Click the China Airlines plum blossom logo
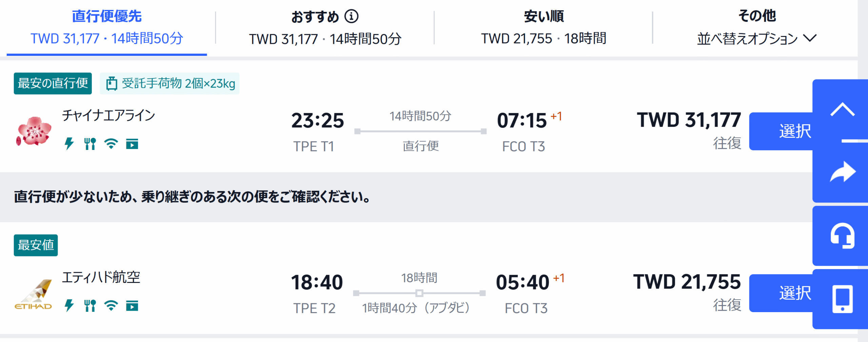This screenshot has height=342, width=868. (34, 131)
